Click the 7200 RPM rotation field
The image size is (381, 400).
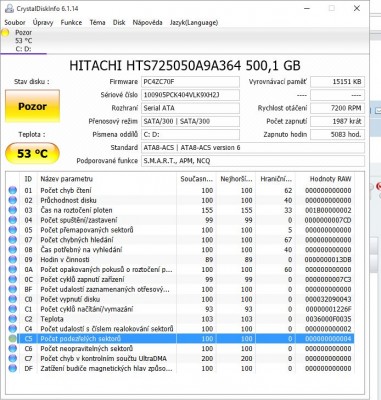[x=337, y=108]
